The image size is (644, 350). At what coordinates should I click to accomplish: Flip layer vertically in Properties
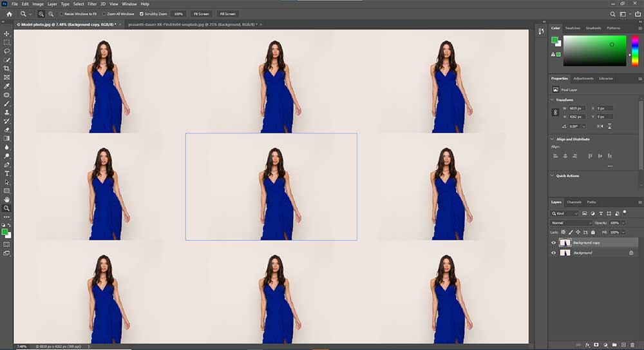tap(609, 126)
